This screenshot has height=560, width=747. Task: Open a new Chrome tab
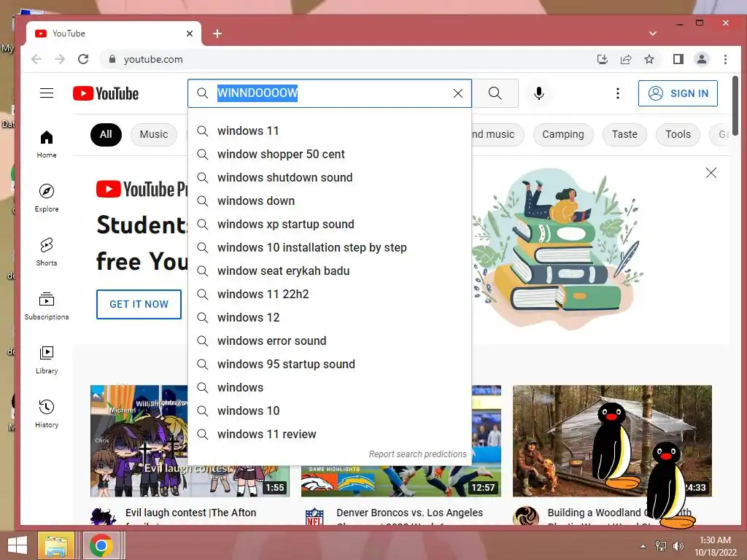(x=217, y=34)
